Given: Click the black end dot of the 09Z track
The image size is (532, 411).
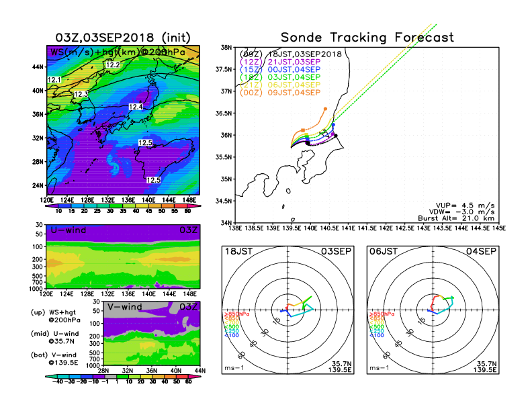Looking at the screenshot, I should [x=336, y=136].
